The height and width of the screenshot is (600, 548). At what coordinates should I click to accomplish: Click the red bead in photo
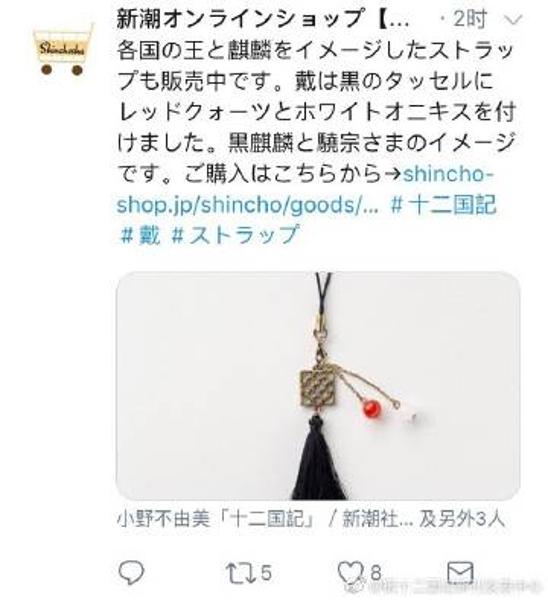tap(371, 409)
